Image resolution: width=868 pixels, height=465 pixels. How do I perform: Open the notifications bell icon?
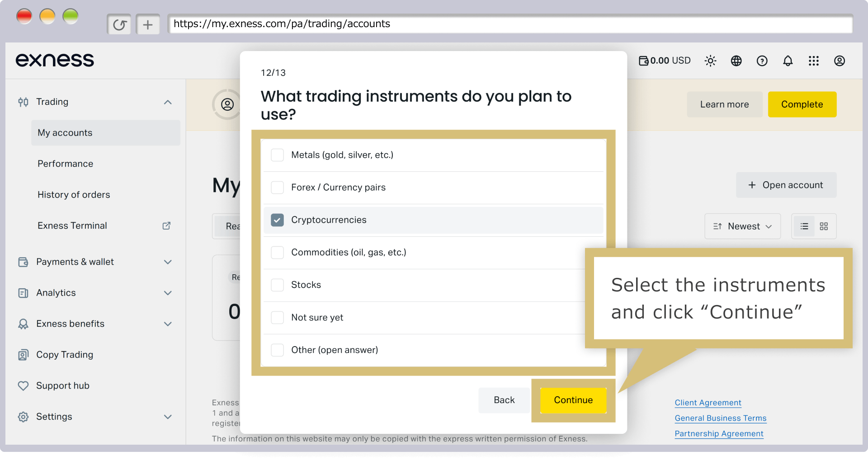point(788,61)
